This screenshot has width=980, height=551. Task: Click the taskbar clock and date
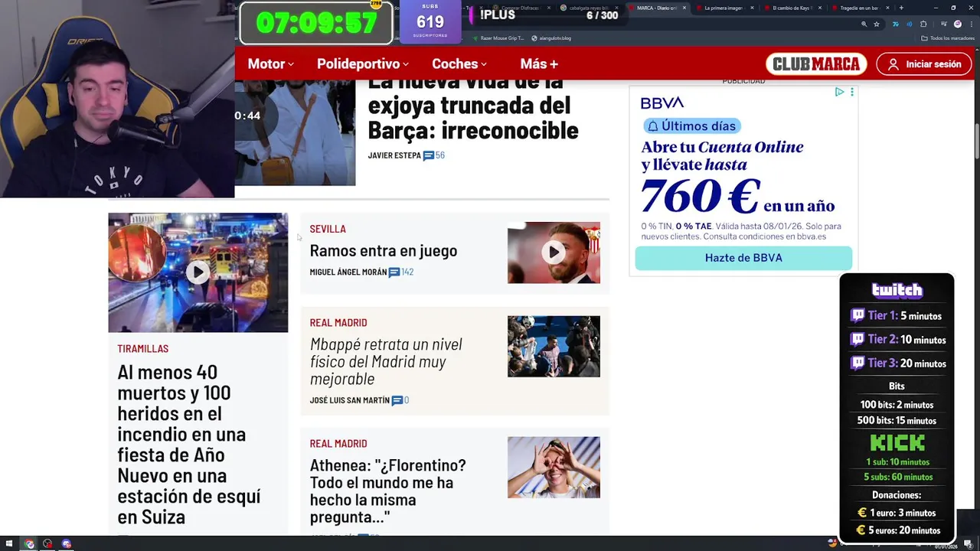coord(946,546)
